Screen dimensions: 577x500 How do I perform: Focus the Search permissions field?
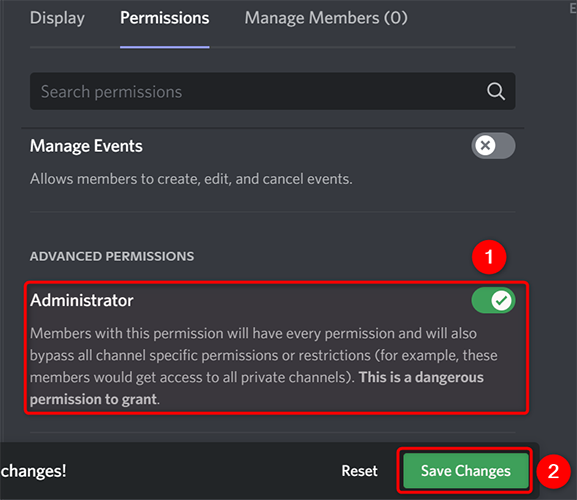pyautogui.click(x=273, y=91)
